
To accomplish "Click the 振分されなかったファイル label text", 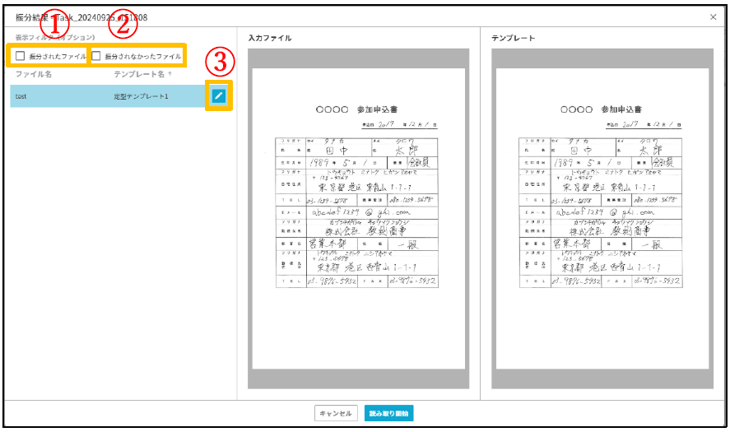I will pyautogui.click(x=143, y=57).
